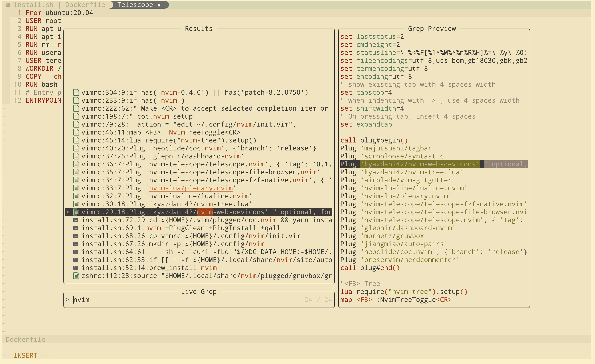
Task: Click 'map <F3> :NvimTreeToggle<CR>' preview line
Action: pos(396,300)
